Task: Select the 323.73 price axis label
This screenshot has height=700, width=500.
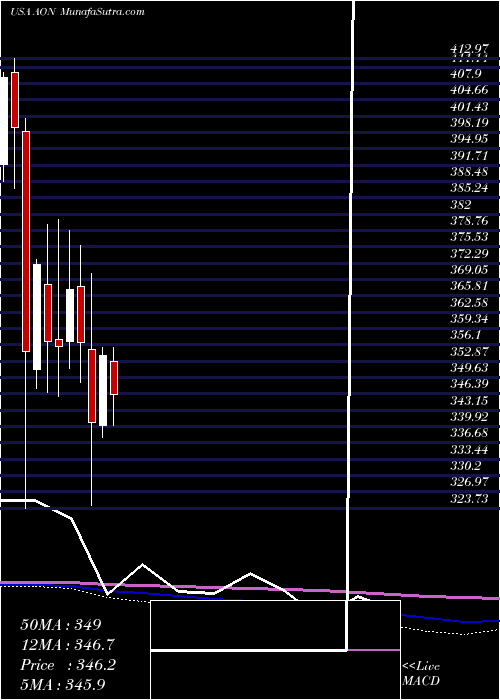Action: (x=469, y=498)
